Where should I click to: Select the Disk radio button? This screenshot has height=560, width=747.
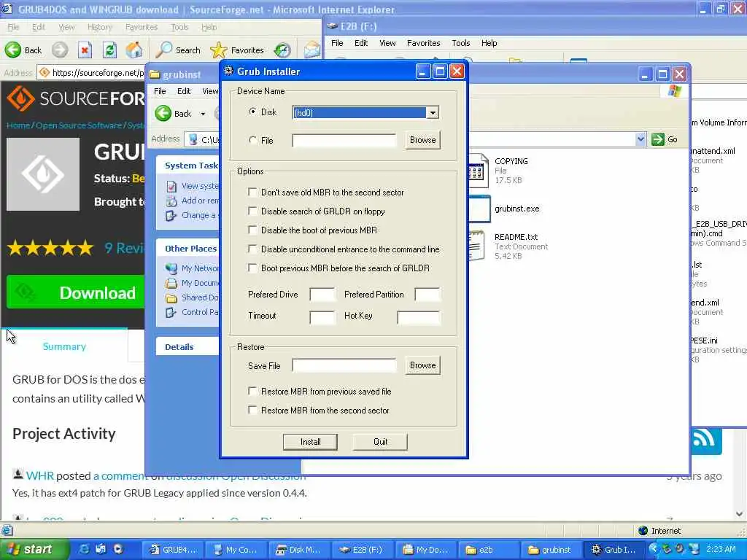[x=252, y=112]
